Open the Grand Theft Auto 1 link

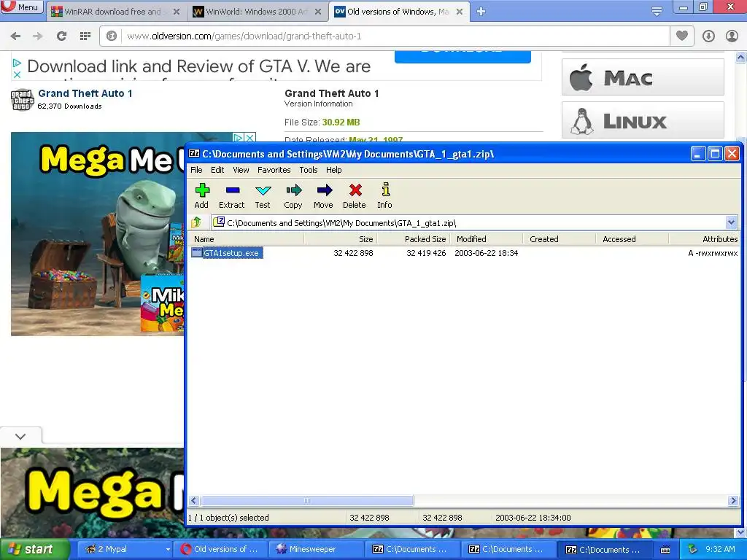click(x=85, y=93)
